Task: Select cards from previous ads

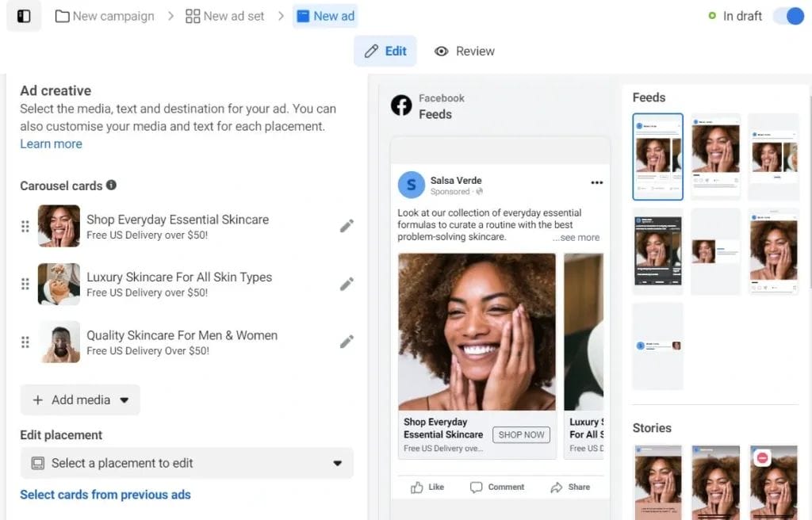Action: (105, 494)
